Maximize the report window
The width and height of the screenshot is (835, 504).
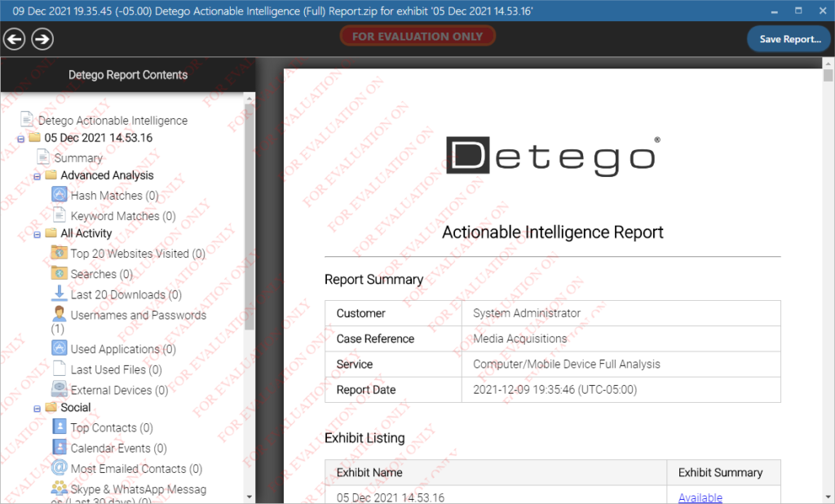coord(798,11)
